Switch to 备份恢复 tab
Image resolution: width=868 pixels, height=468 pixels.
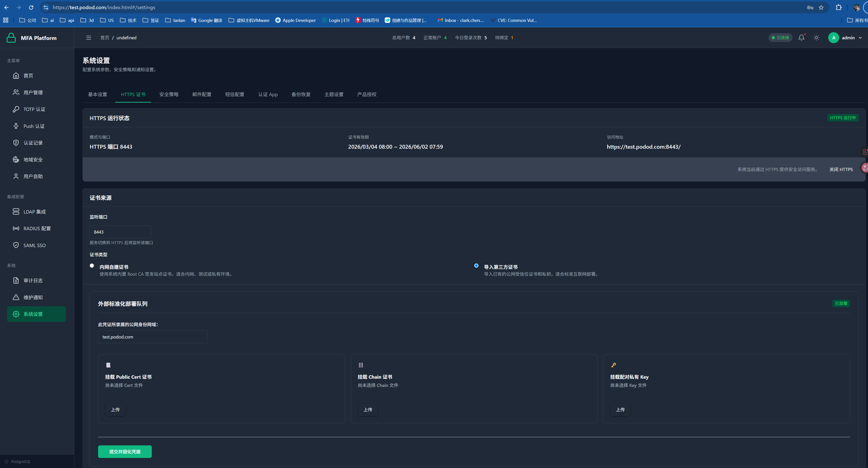[x=301, y=94]
